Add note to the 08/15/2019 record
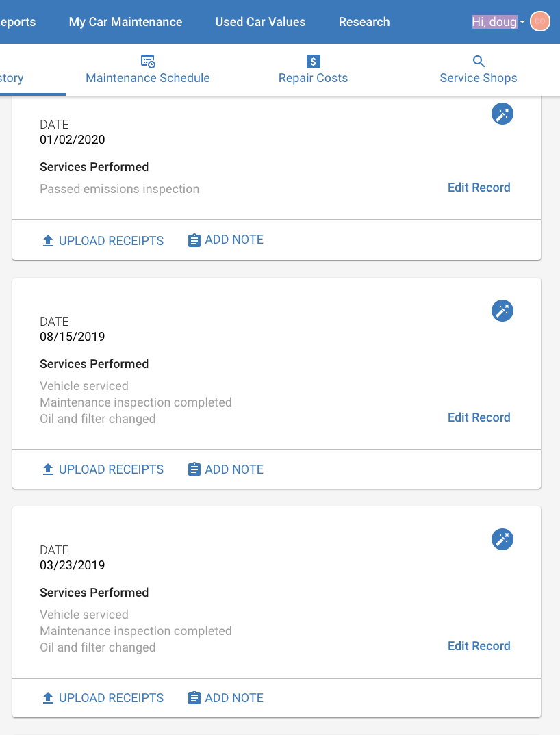The image size is (560, 735). (226, 469)
